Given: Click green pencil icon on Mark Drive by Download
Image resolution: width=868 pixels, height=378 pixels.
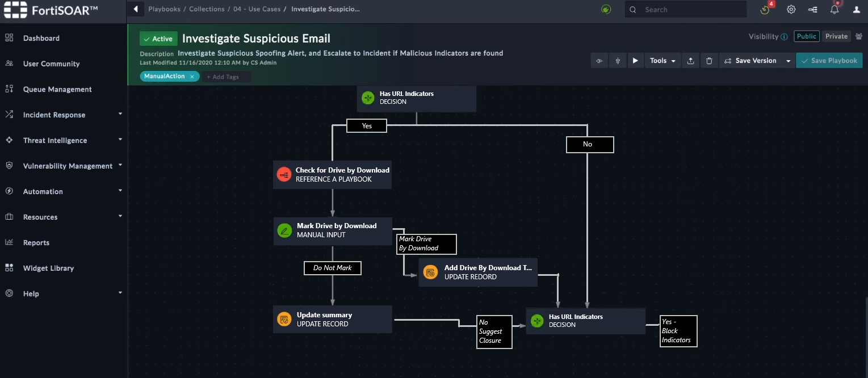Looking at the screenshot, I should [284, 230].
